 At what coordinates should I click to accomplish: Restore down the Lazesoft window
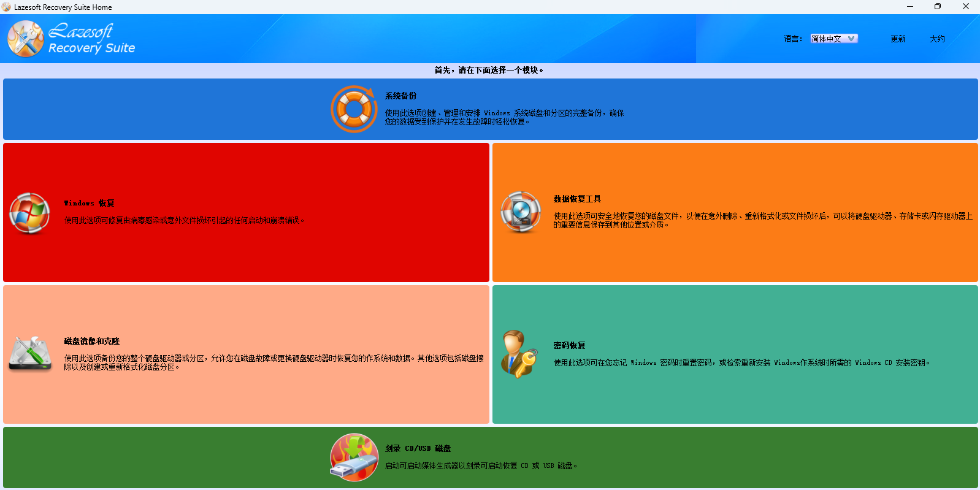(938, 7)
